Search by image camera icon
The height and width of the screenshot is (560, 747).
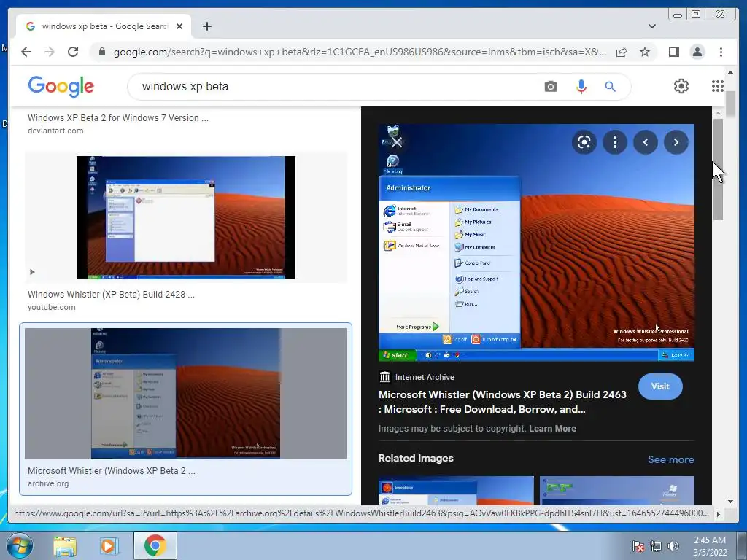(x=551, y=87)
